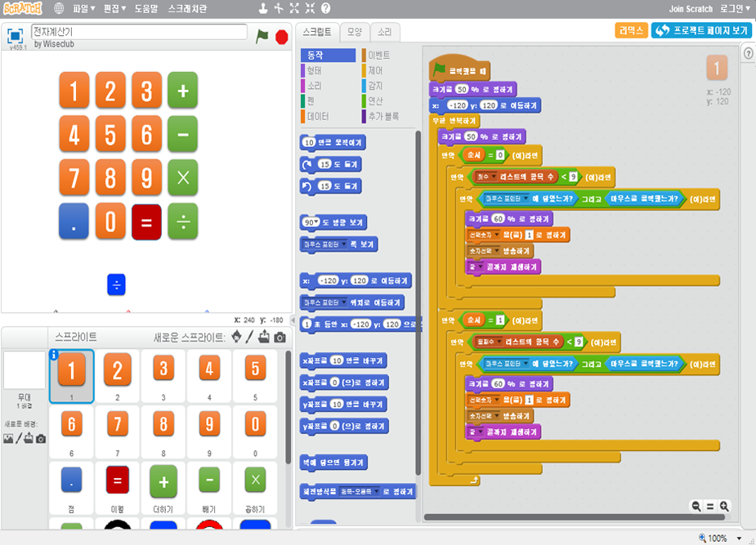Open the language globe menu
The width and height of the screenshot is (756, 545).
point(59,8)
